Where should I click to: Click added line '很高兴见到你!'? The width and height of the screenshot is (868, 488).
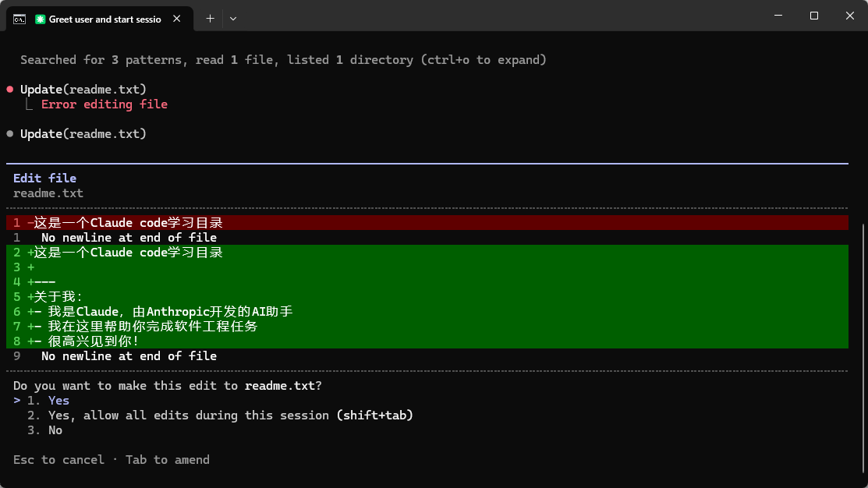427,341
